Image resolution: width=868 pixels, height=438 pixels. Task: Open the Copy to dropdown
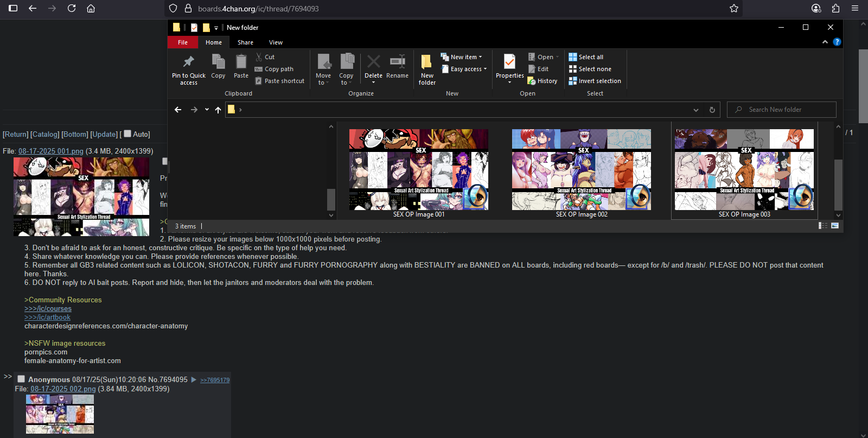click(346, 79)
